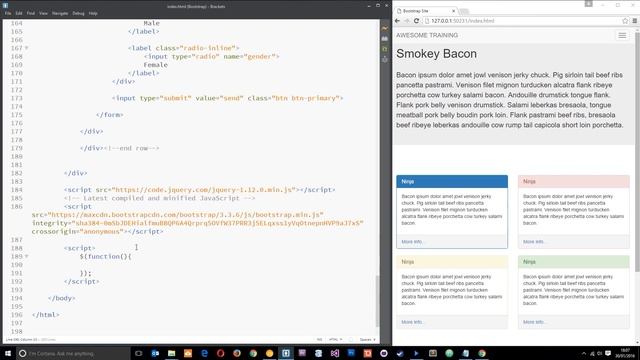Open the HTML language dropdown in status bar
Image resolution: width=640 pixels, height=360 pixels.
coord(335,340)
